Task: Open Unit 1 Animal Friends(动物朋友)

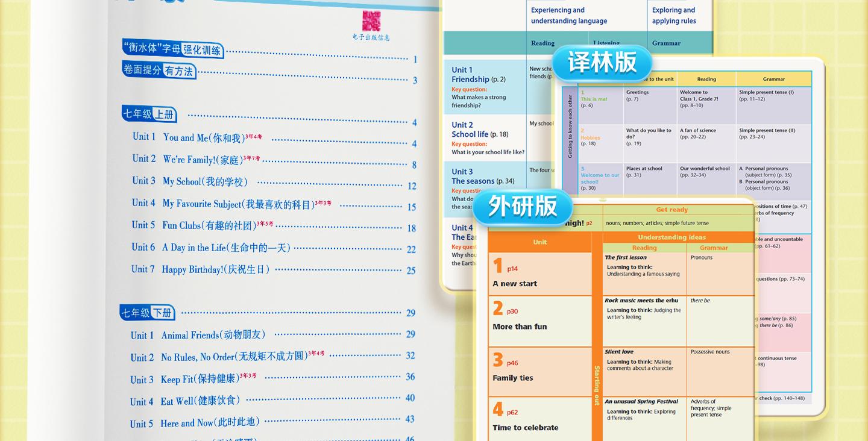Action: tap(272, 335)
